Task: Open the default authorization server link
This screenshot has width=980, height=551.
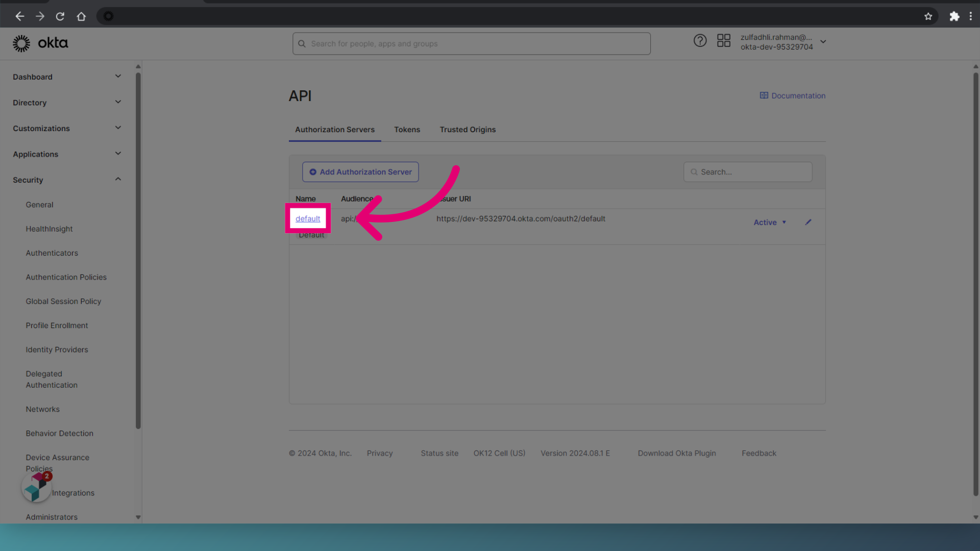Action: tap(308, 218)
